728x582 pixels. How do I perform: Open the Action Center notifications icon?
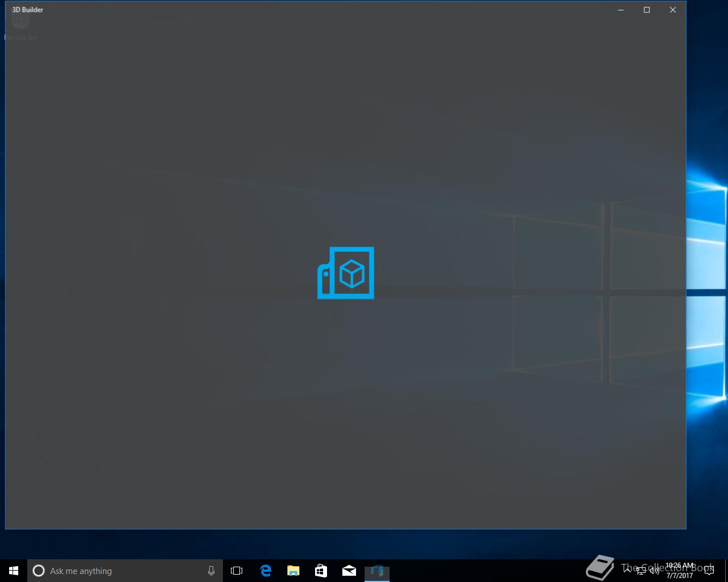(709, 571)
